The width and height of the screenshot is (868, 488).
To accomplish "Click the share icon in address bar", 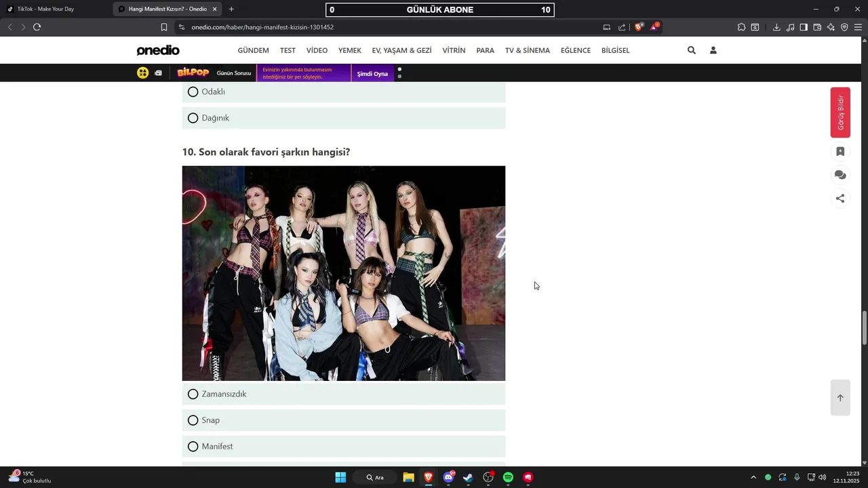I will click(x=622, y=27).
